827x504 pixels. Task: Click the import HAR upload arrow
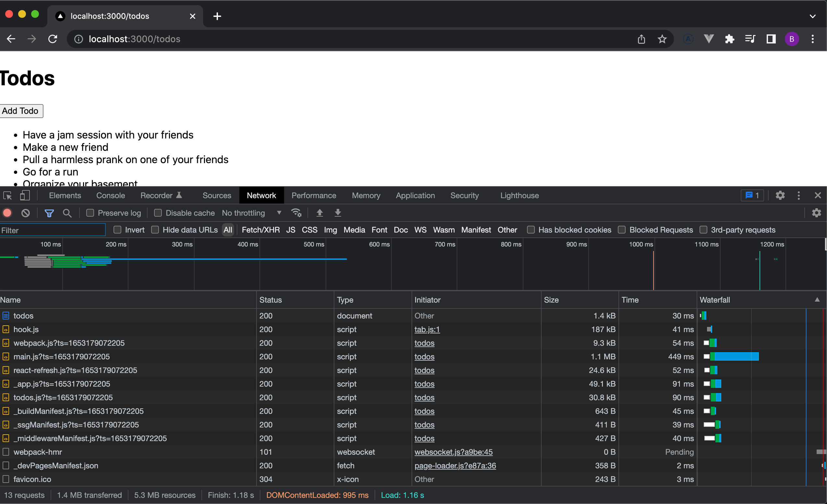319,213
